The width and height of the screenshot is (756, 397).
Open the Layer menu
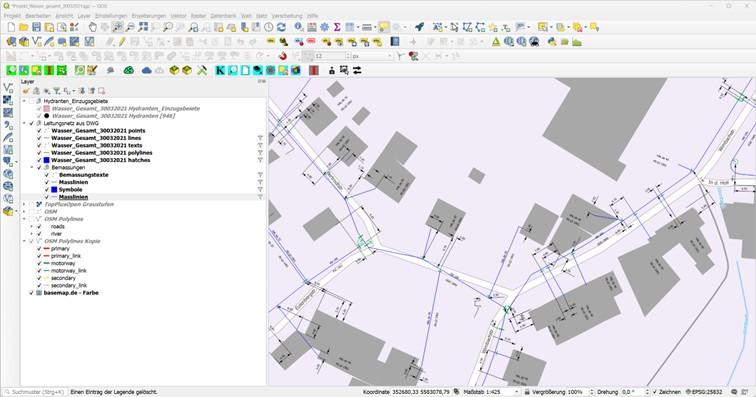coord(84,16)
